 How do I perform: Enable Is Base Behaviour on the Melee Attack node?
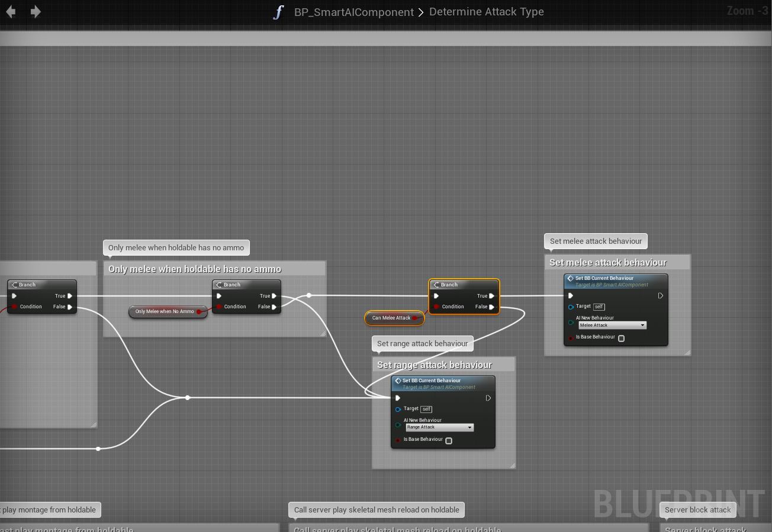coord(621,338)
